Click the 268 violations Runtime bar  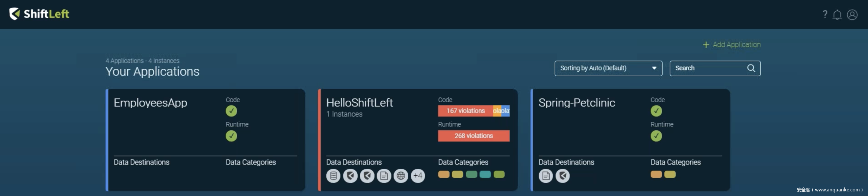(x=473, y=136)
